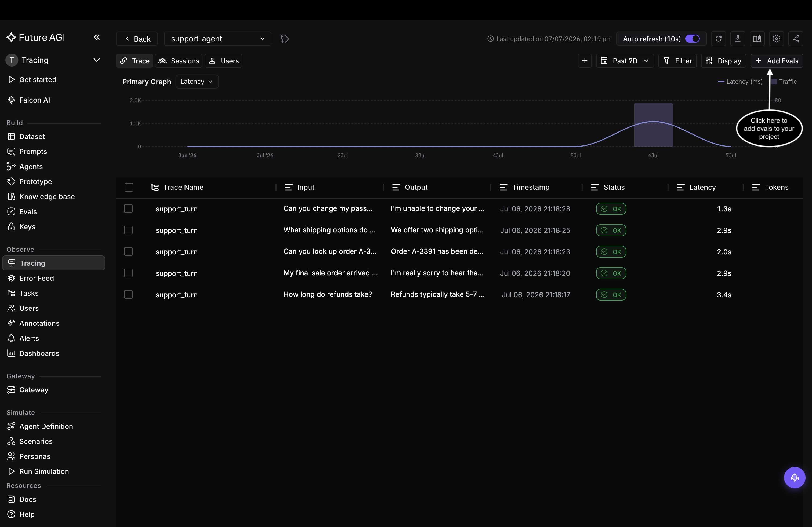The height and width of the screenshot is (527, 812).
Task: Click the share icon in top toolbar
Action: click(796, 39)
